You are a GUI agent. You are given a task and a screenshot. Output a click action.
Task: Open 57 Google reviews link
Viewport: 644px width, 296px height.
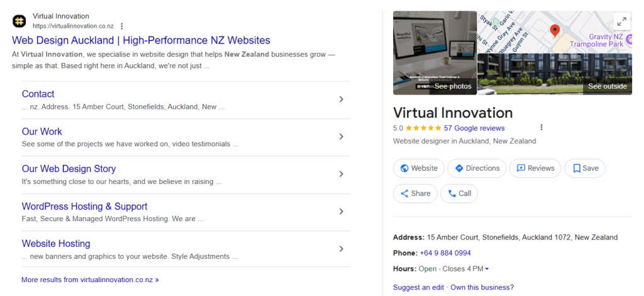474,128
